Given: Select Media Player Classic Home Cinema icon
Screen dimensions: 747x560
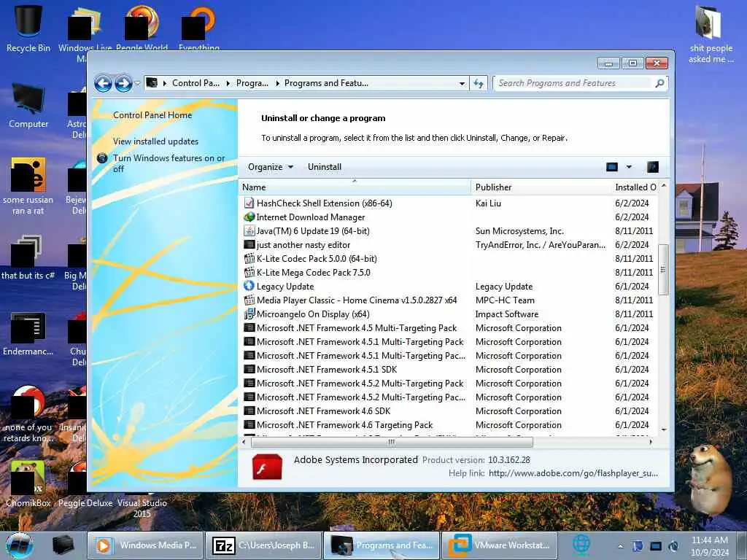Looking at the screenshot, I should [x=249, y=300].
